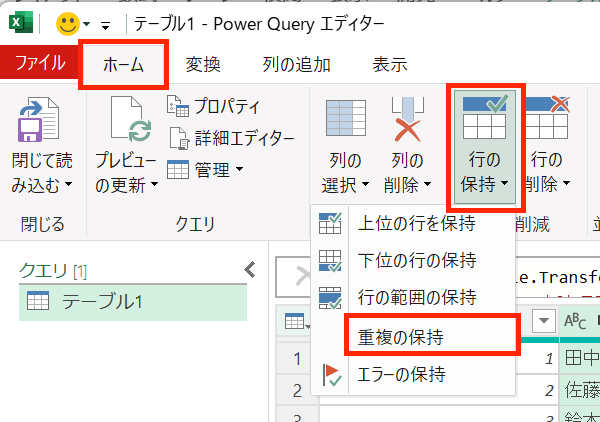Open the 詳細エディター
Screen dimensions: 600x422
click(x=232, y=138)
